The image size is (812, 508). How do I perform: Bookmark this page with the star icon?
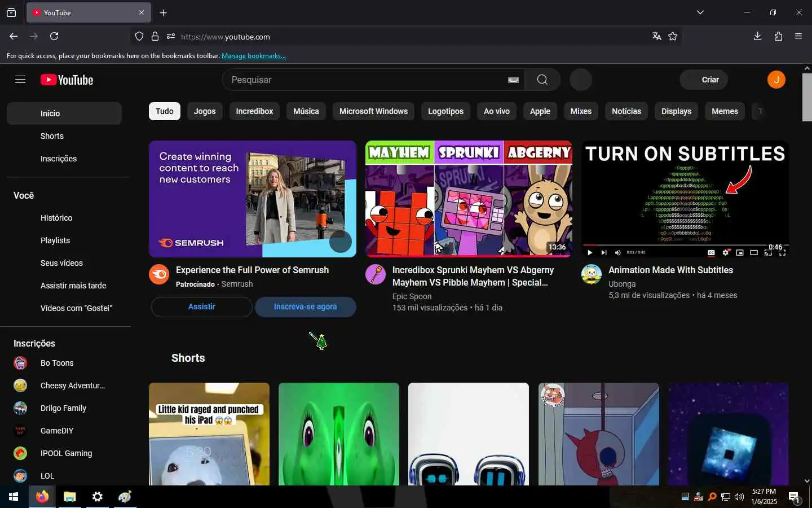(673, 36)
